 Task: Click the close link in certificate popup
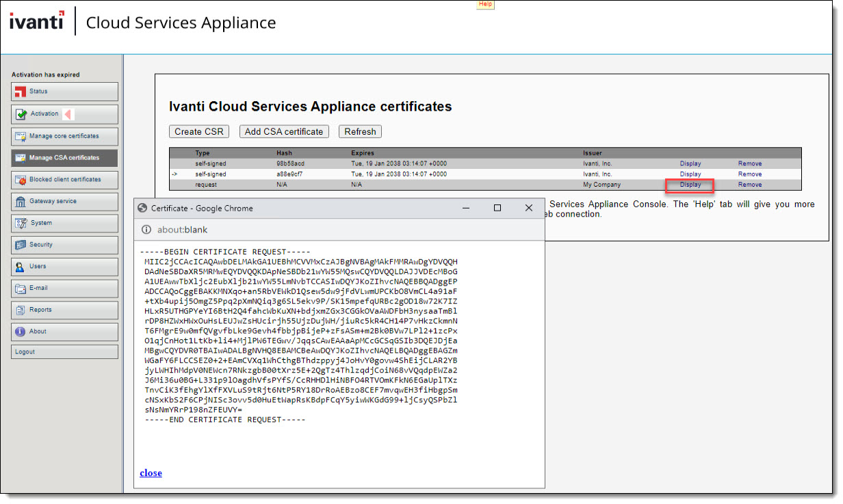[x=151, y=473]
